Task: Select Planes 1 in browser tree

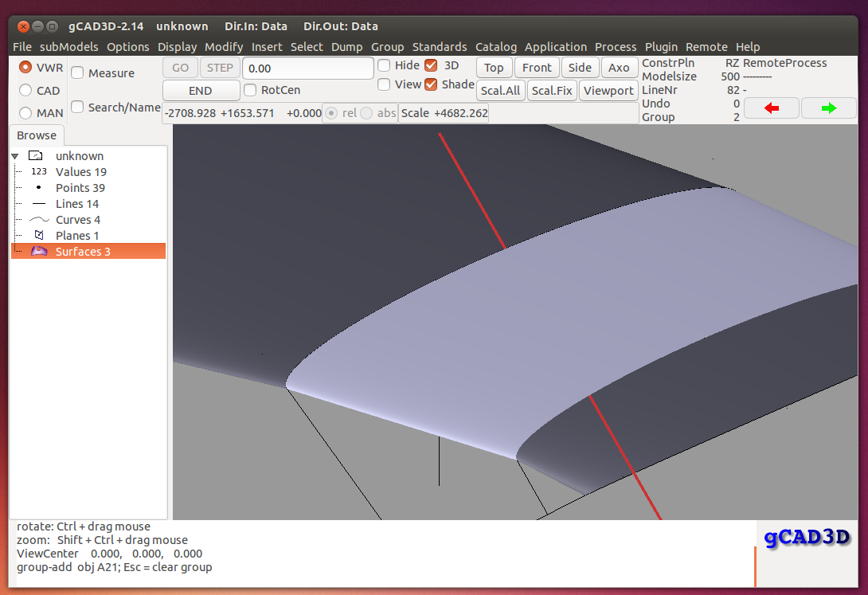Action: 88,235
